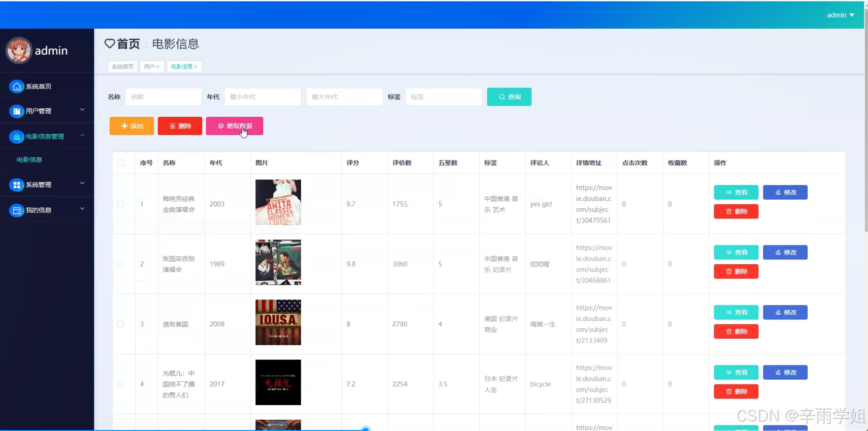This screenshot has width=868, height=431.
Task: Click the admin avatar image in sidebar
Action: [19, 50]
